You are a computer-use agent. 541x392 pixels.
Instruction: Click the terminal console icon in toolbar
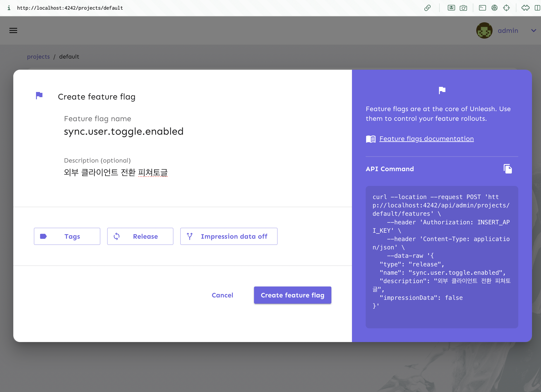click(482, 8)
